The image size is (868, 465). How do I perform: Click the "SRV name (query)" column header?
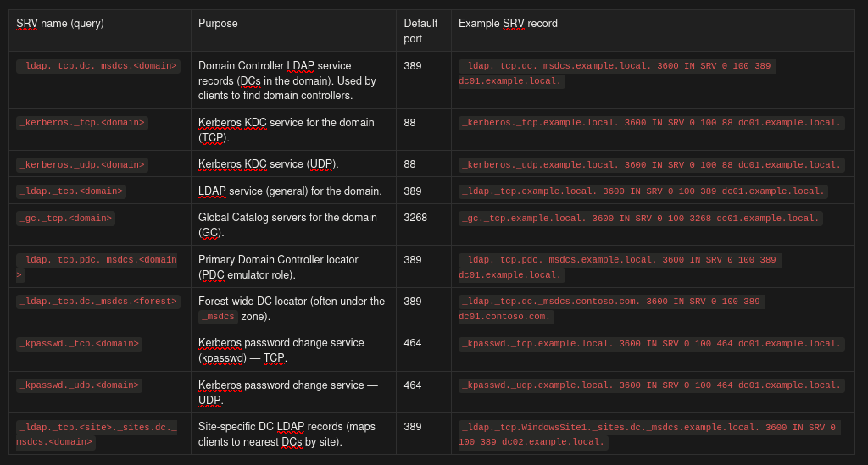[x=60, y=24]
